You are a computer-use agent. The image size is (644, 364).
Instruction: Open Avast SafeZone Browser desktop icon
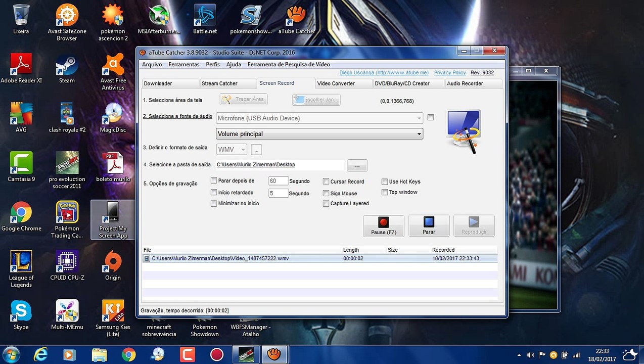tap(67, 23)
